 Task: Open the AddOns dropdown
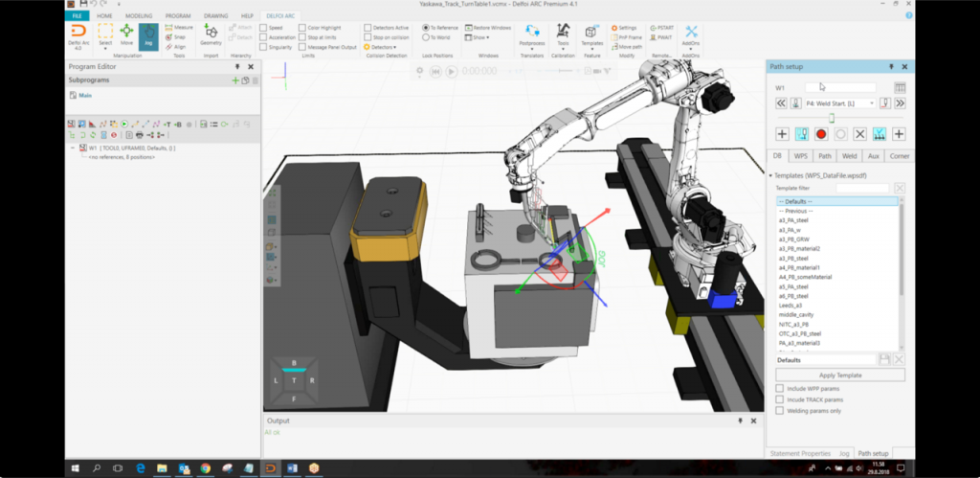point(691,49)
